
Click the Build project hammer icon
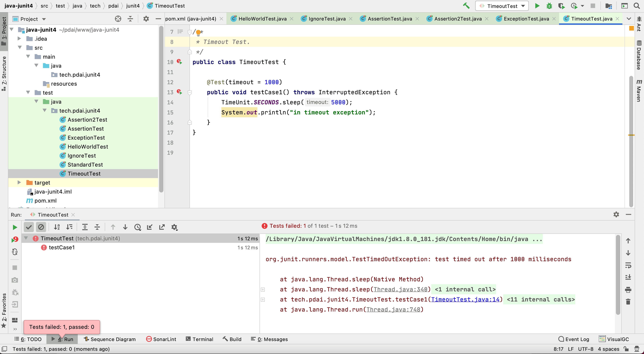(x=466, y=6)
